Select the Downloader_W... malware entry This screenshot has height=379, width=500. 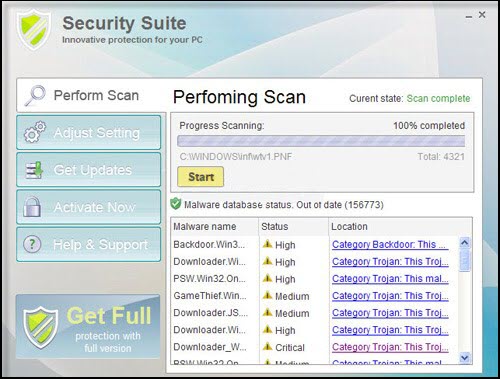210,347
